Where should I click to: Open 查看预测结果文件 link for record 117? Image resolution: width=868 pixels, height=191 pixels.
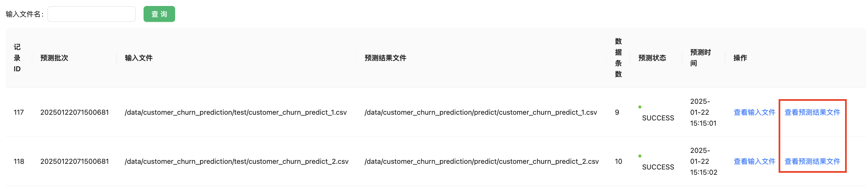pyautogui.click(x=812, y=112)
